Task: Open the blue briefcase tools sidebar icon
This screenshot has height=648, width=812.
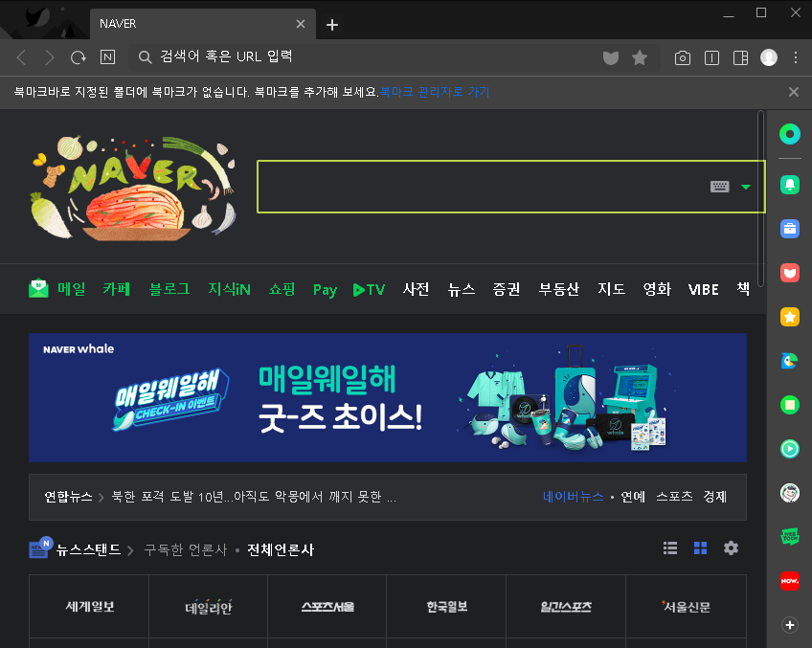Action: (x=790, y=229)
